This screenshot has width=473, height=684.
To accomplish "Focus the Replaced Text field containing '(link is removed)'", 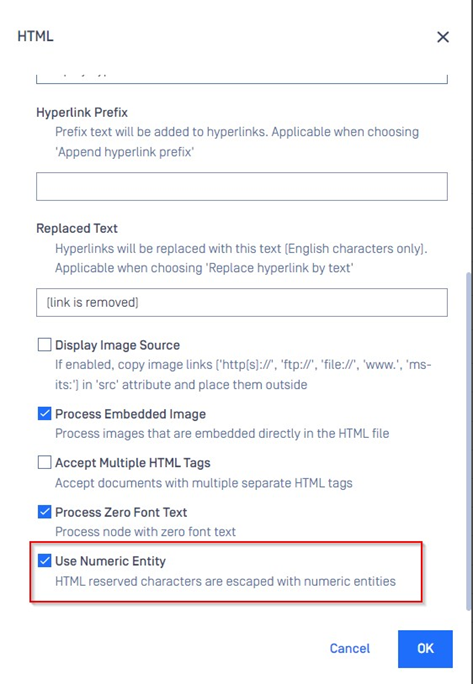I will pyautogui.click(x=242, y=302).
